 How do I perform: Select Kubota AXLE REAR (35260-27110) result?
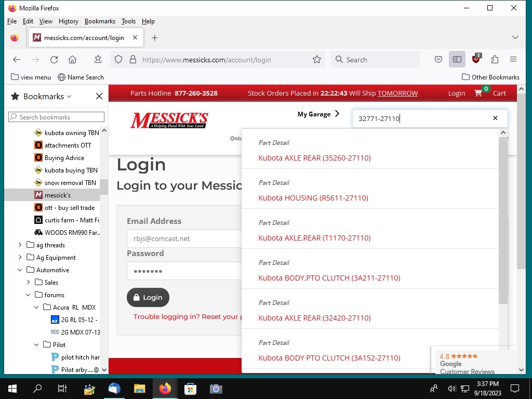tap(314, 158)
